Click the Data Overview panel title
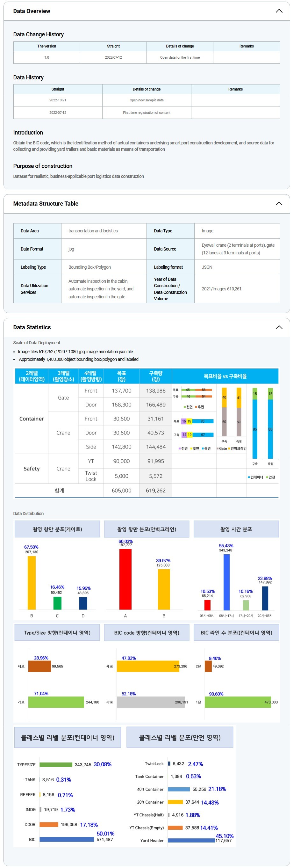Image resolution: width=293 pixels, height=868 pixels. (32, 11)
